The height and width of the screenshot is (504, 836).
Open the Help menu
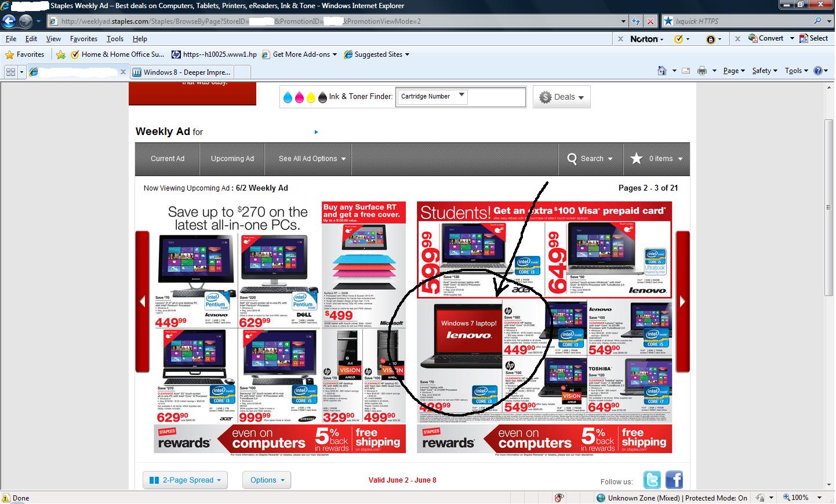pos(140,39)
